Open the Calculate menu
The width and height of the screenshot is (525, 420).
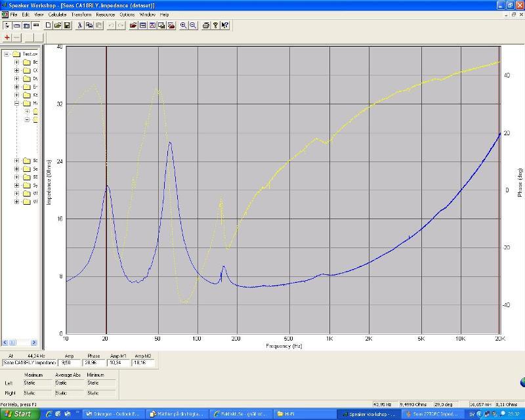coord(58,14)
